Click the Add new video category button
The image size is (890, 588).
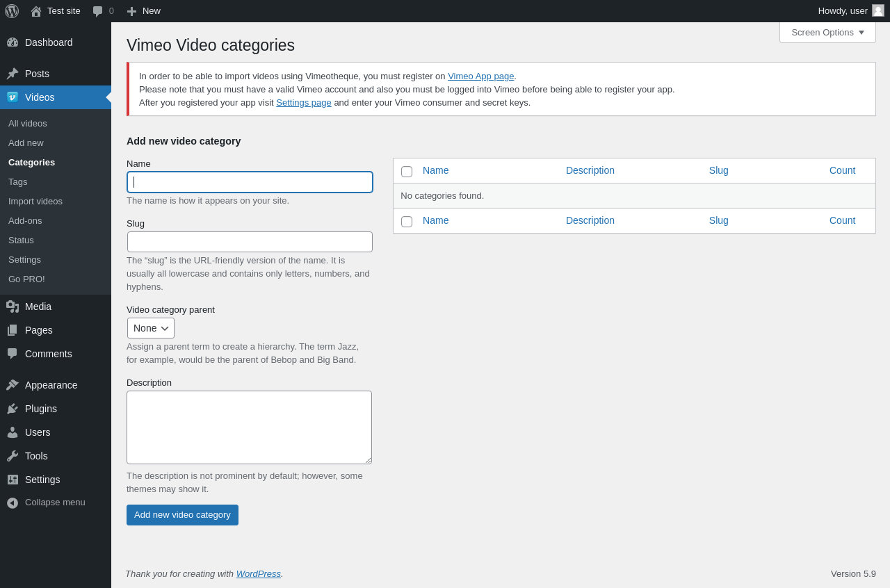(x=182, y=515)
